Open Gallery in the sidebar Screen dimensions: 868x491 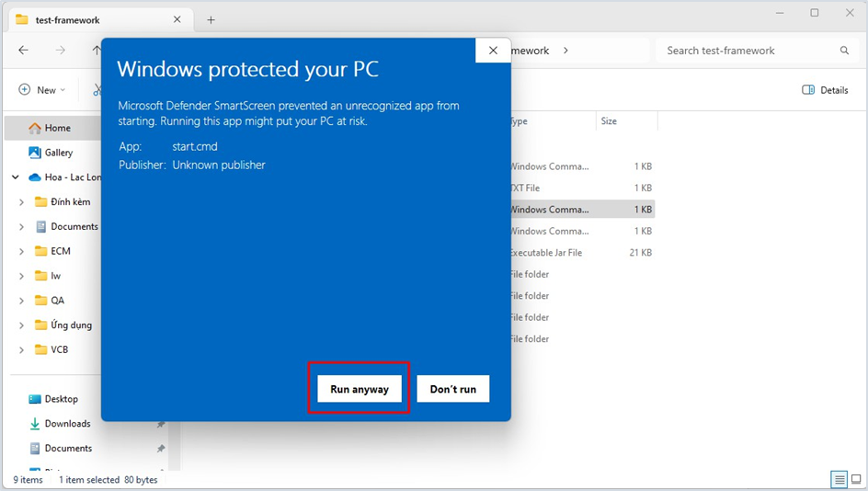[x=58, y=153]
